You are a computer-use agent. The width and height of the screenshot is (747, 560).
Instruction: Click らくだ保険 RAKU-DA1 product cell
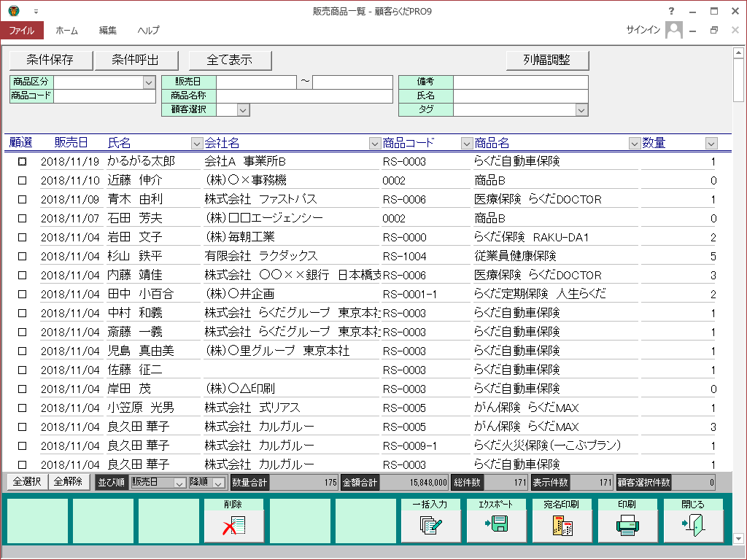[x=555, y=237]
